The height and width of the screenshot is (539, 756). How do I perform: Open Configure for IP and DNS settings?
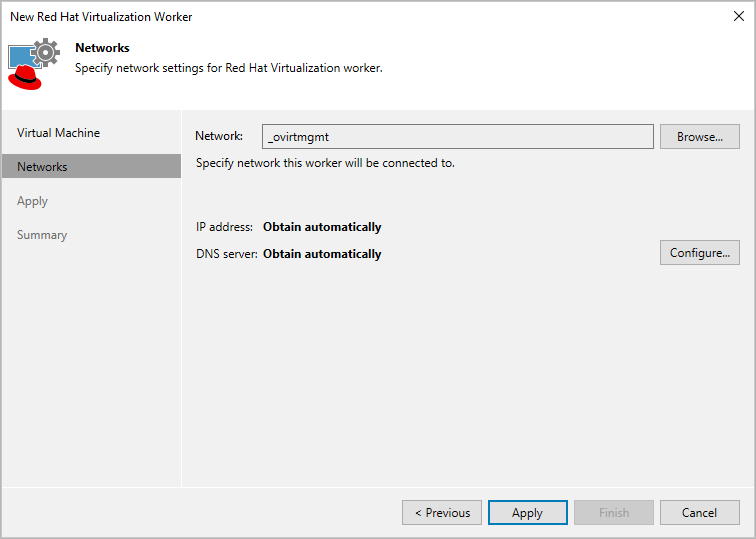point(700,253)
